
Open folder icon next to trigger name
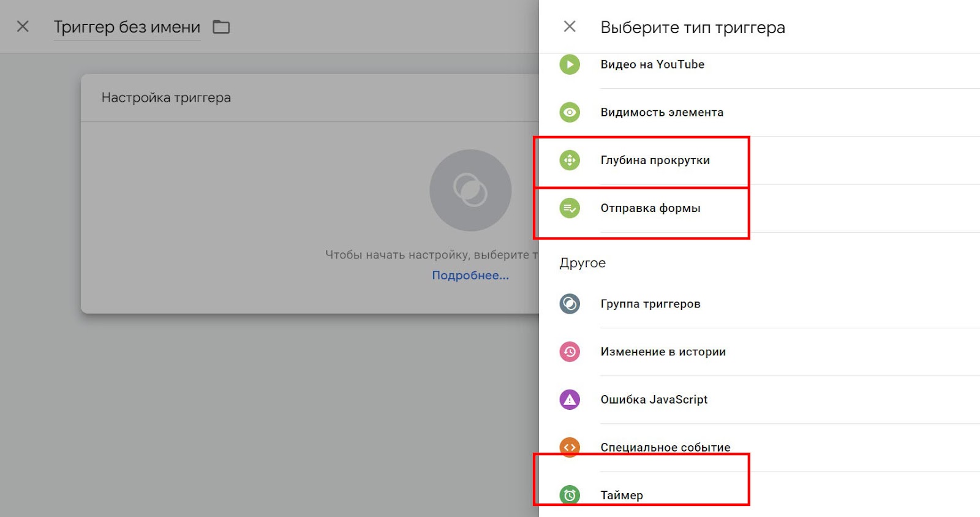[x=221, y=27]
